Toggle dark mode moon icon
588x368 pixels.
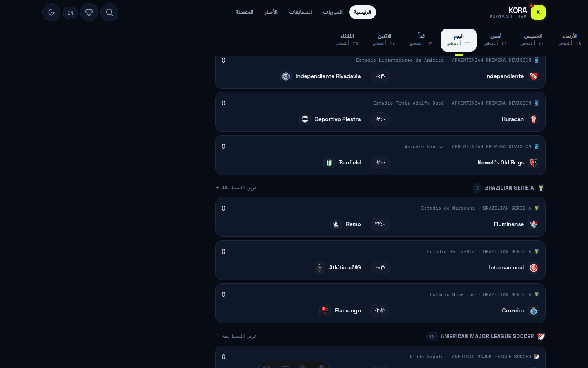tap(51, 12)
